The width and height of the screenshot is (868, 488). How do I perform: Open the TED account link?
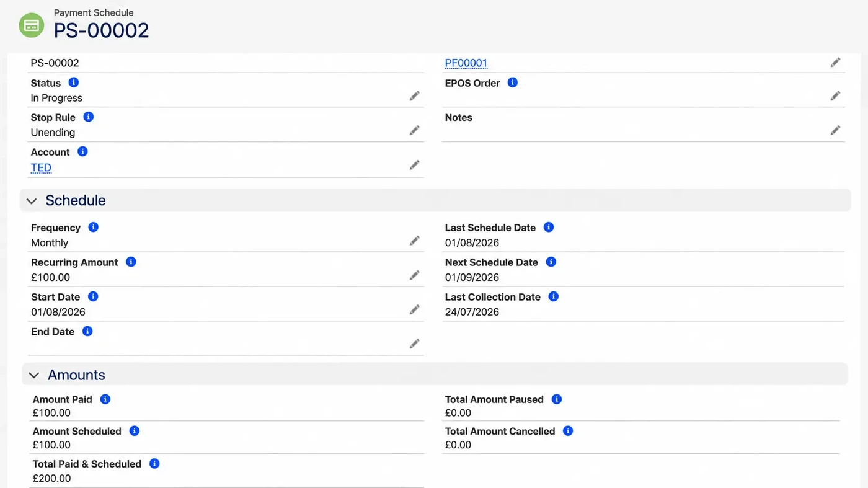tap(41, 167)
